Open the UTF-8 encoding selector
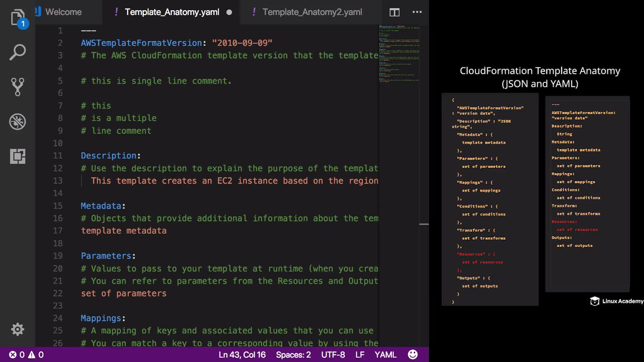This screenshot has width=644, height=362. tap(333, 355)
